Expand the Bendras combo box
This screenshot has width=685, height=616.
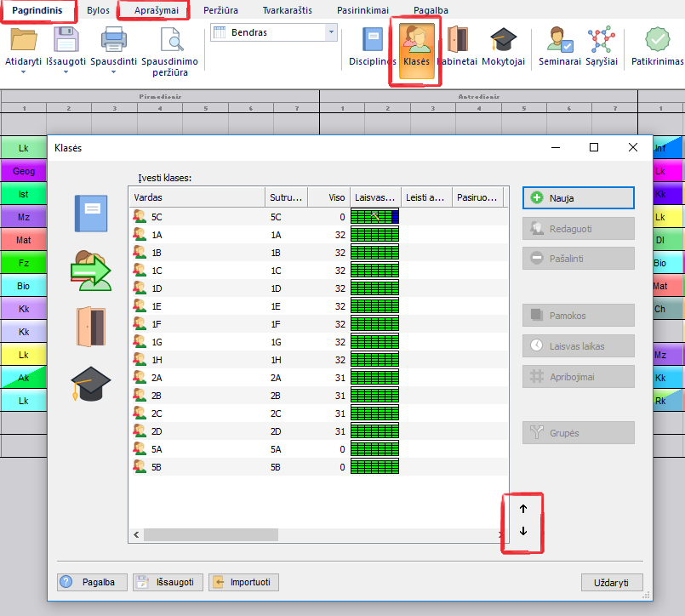[331, 32]
